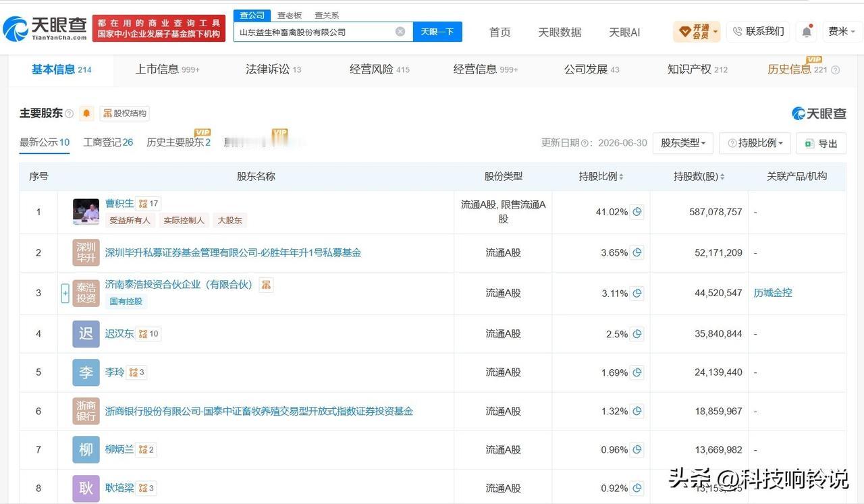
Task: Open pie chart icon for 0.96% share
Action: 637,449
